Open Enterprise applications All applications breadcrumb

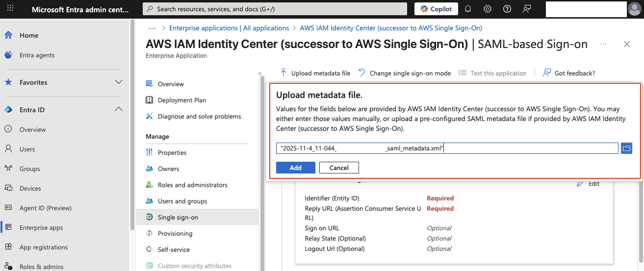(x=229, y=28)
